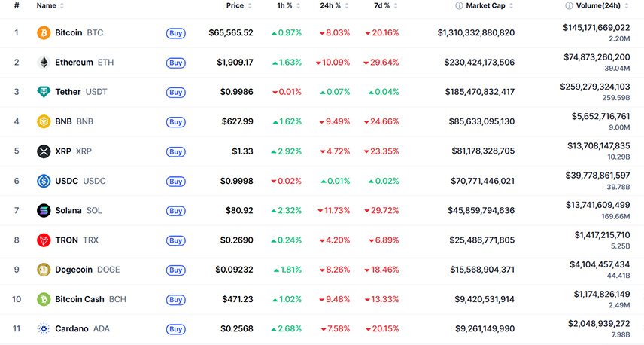This screenshot has height=345, width=644.
Task: Sort the table by Name column
Action: [x=47, y=6]
